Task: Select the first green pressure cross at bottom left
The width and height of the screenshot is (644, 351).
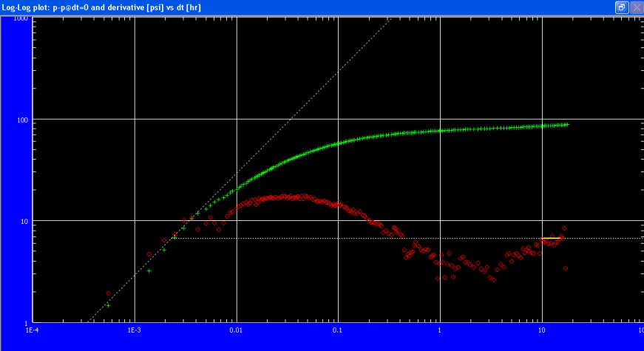Action: point(108,304)
